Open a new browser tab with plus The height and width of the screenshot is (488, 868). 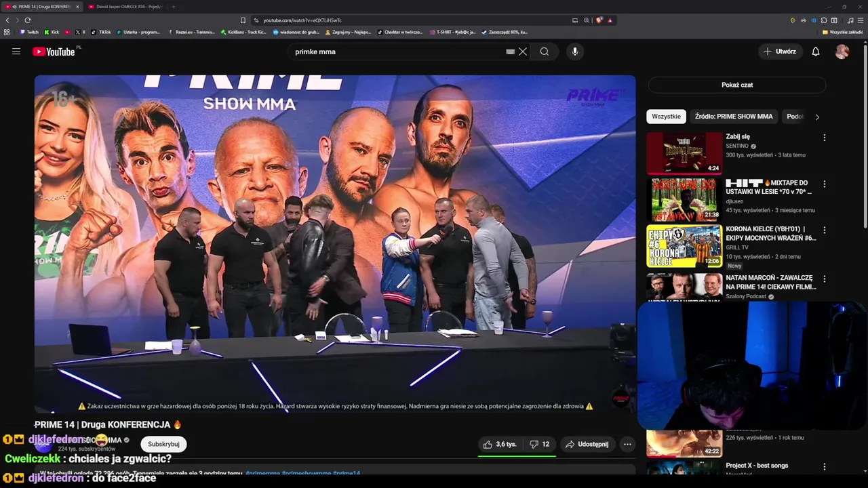[x=174, y=7]
